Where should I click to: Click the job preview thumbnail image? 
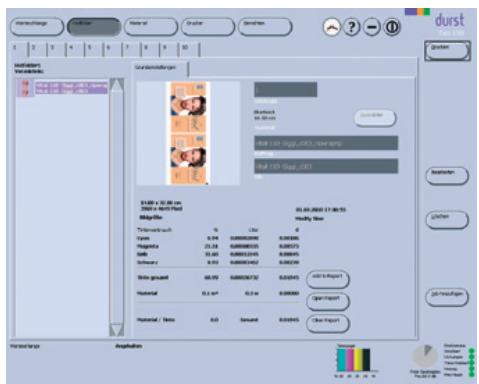click(188, 133)
